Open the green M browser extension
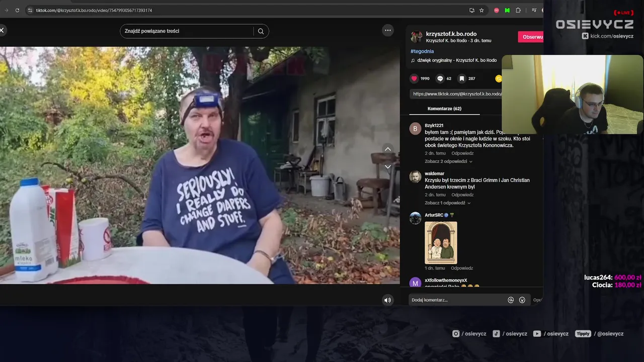Image resolution: width=644 pixels, height=362 pixels. pos(507,10)
